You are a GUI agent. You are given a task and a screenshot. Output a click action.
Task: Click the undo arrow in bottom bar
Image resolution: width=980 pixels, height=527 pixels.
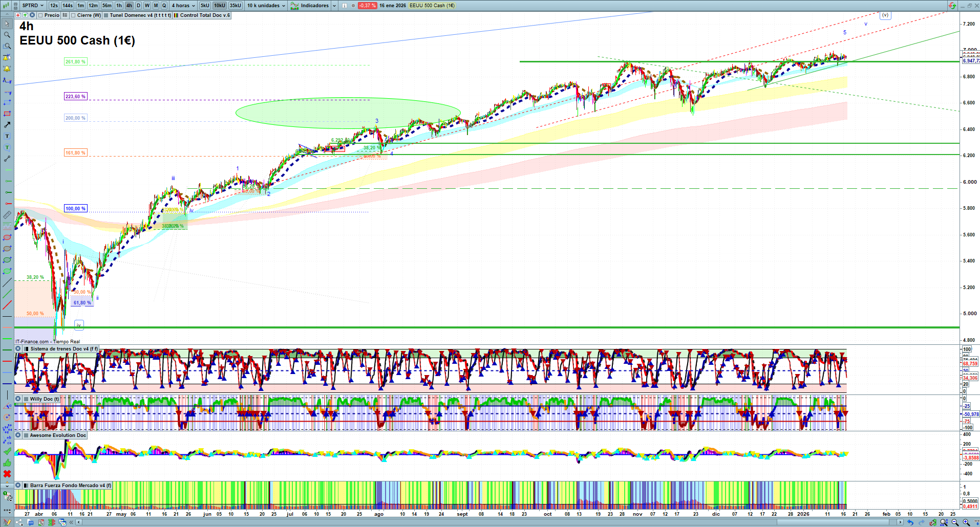[910, 522]
